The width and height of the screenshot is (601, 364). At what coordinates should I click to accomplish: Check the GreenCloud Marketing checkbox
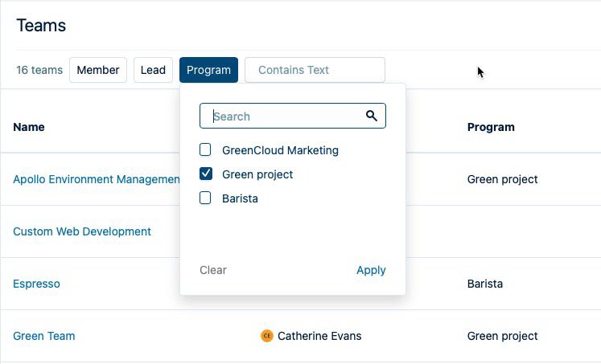[x=206, y=150]
